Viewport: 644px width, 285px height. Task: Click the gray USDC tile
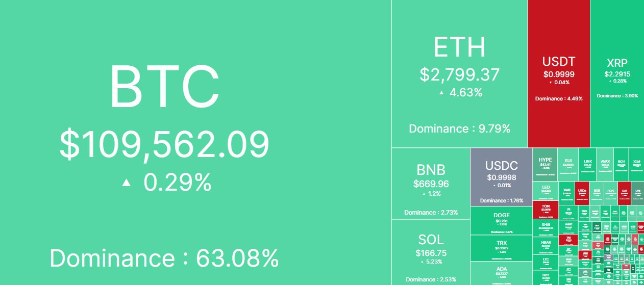[501, 177]
